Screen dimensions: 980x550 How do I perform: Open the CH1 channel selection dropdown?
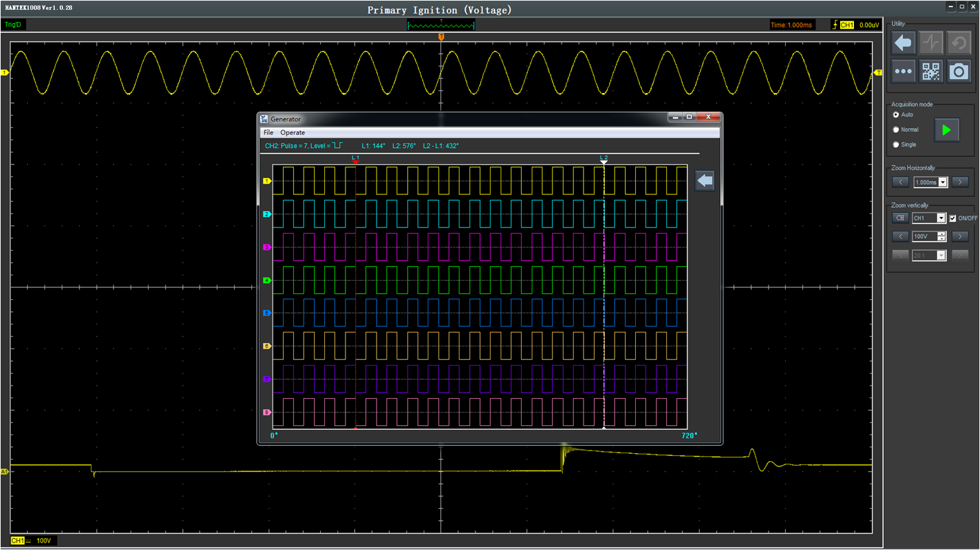click(x=940, y=218)
